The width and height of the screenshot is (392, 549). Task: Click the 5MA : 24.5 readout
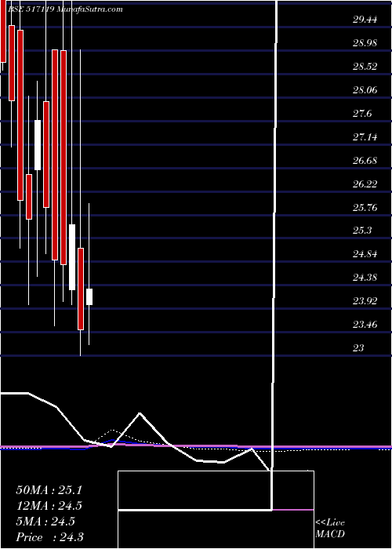point(45,522)
